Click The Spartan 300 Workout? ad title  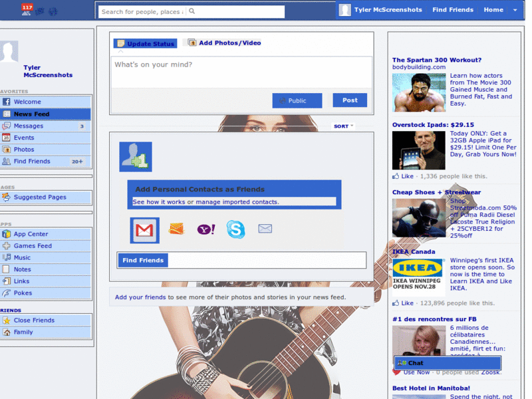pyautogui.click(x=437, y=60)
